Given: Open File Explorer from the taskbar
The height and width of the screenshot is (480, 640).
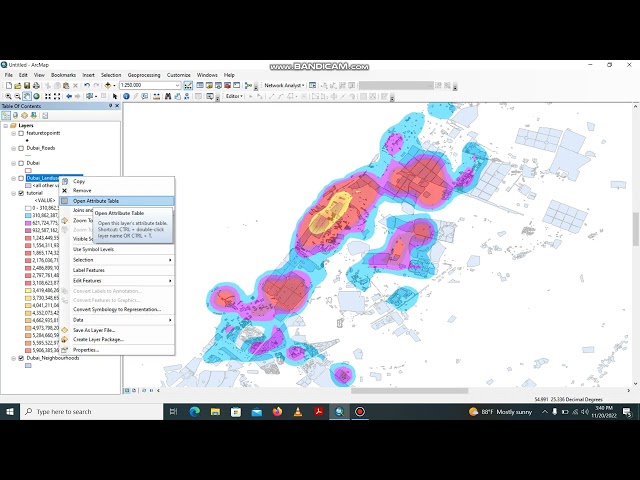Looking at the screenshot, I should [x=215, y=412].
